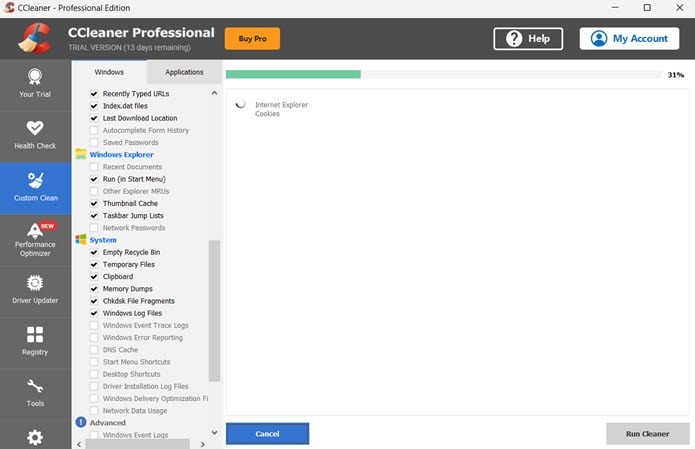Switch to the Applications tab

[184, 72]
